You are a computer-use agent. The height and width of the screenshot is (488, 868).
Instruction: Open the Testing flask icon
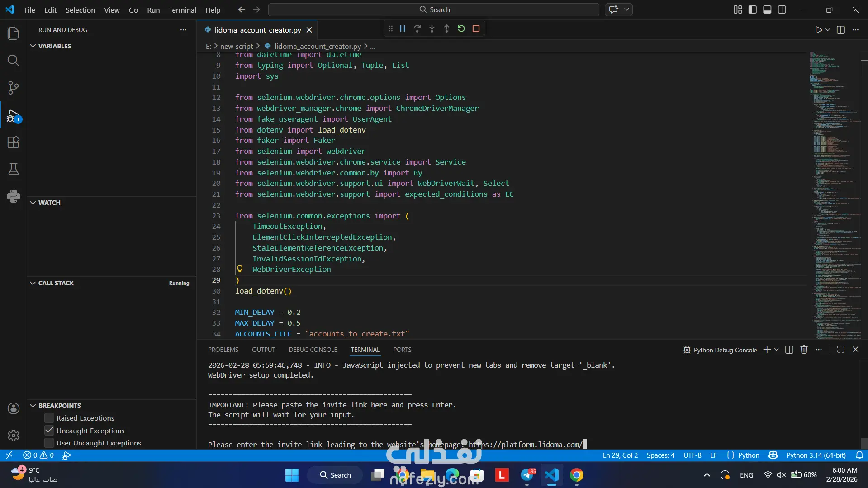14,170
